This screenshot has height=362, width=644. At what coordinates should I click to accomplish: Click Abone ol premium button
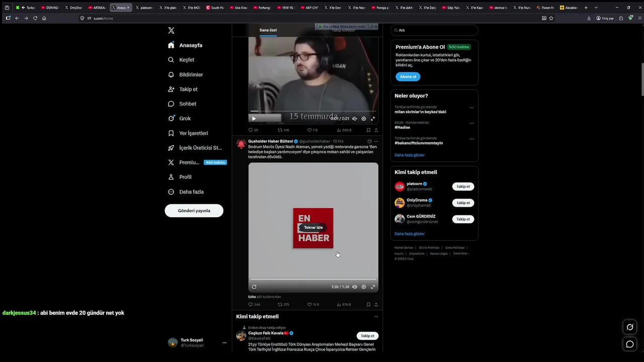click(x=408, y=77)
